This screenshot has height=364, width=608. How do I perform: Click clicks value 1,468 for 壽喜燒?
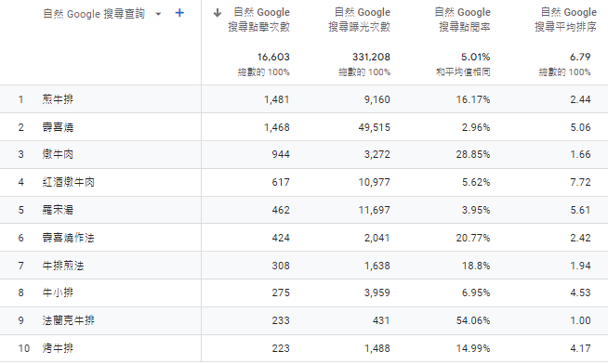click(x=276, y=127)
